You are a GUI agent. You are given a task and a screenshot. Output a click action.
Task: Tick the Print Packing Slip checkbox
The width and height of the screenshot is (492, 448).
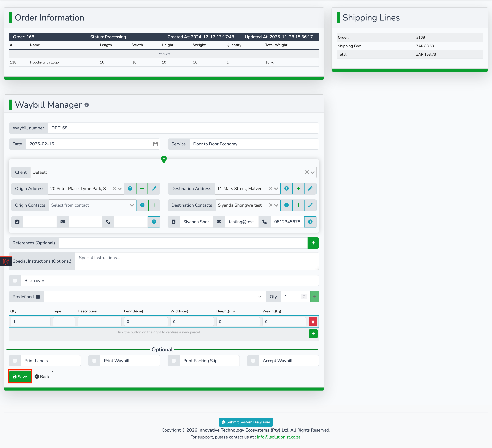point(174,361)
